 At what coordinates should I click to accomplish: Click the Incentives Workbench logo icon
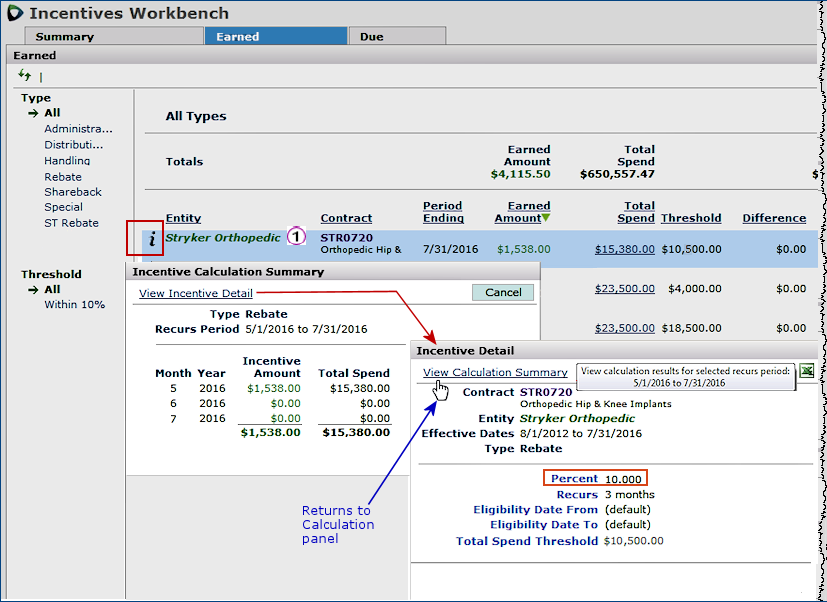click(x=15, y=13)
